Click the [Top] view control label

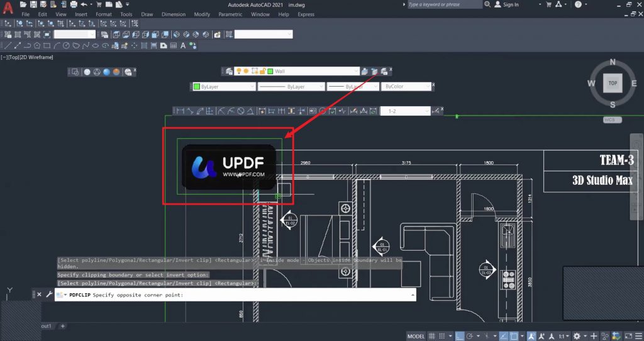14,57
